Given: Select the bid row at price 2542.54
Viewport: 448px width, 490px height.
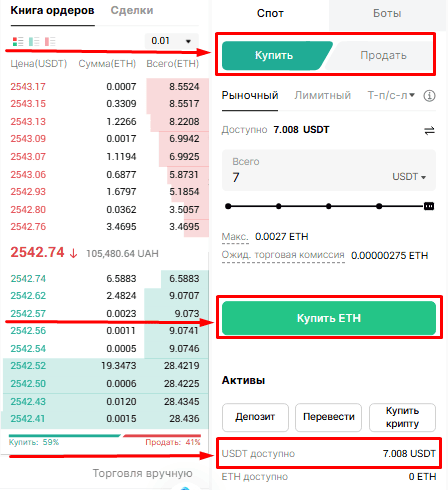Looking at the screenshot, I should click(x=105, y=349).
